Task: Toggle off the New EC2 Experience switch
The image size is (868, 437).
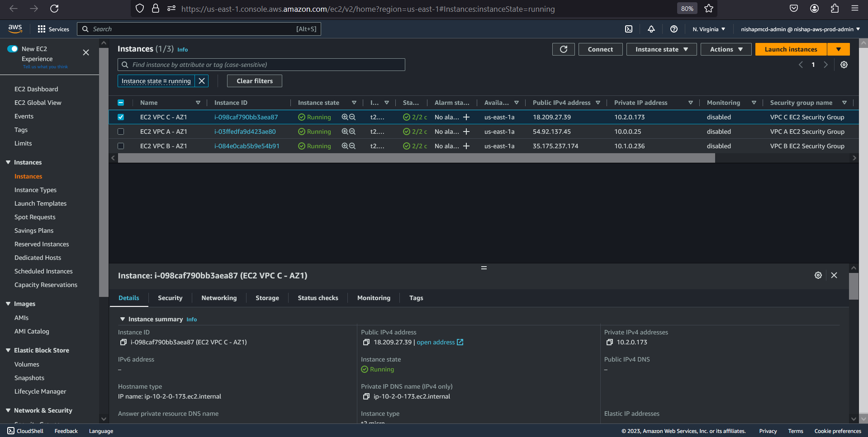Action: coord(13,49)
